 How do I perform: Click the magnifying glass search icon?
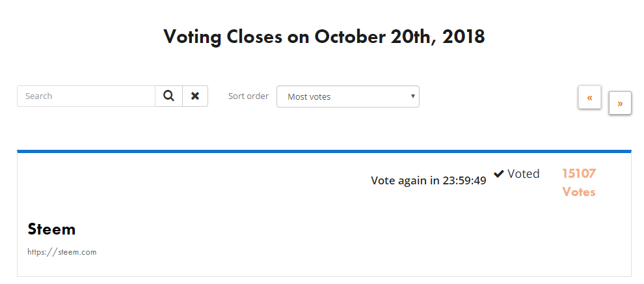(x=168, y=96)
